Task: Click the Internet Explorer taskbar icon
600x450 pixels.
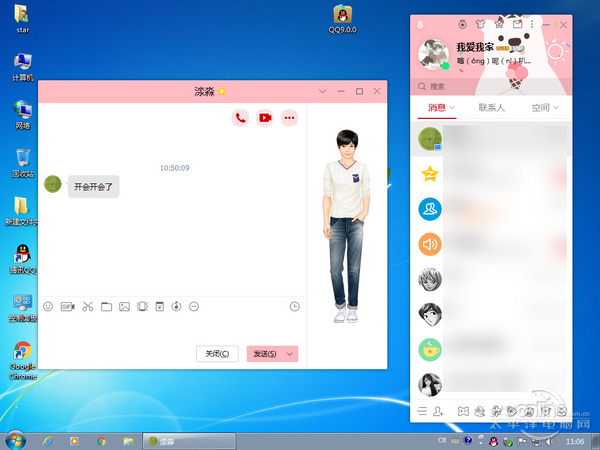Action: 47,441
